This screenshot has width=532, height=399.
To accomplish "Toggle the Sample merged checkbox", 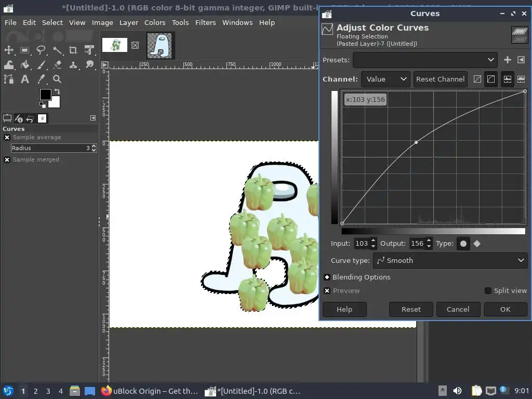I will coord(7,160).
